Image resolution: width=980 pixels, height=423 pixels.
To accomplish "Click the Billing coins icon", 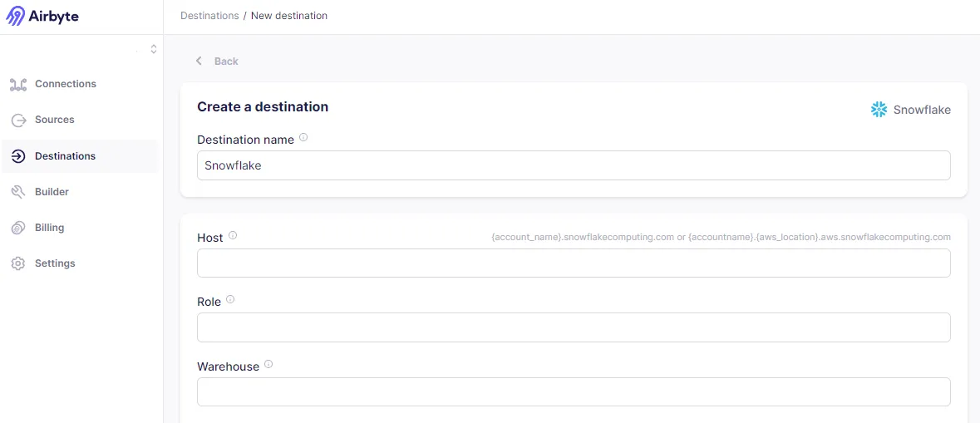I will tap(18, 228).
